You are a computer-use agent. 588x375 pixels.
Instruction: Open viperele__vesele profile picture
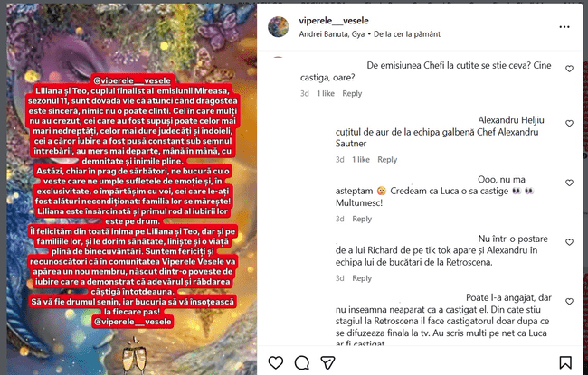(x=279, y=27)
